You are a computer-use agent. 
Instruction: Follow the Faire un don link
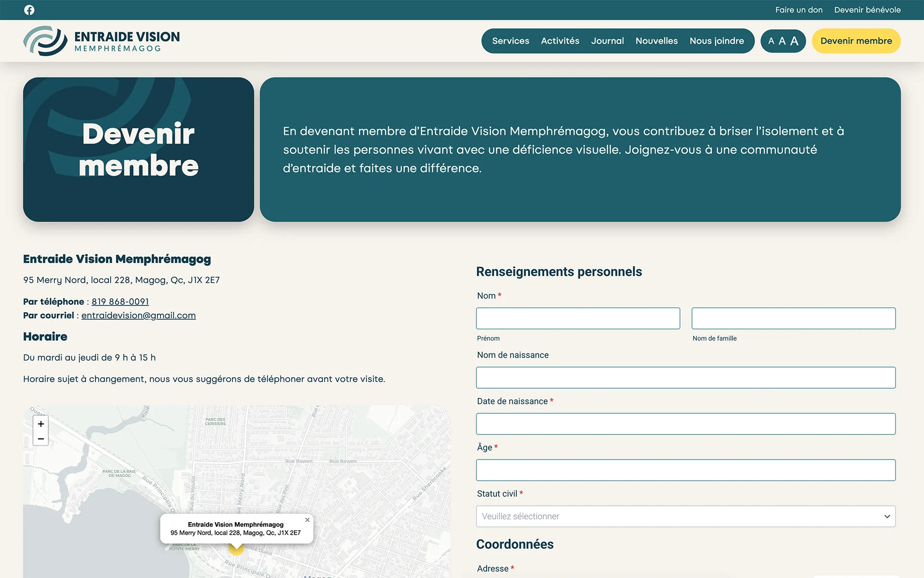[799, 10]
